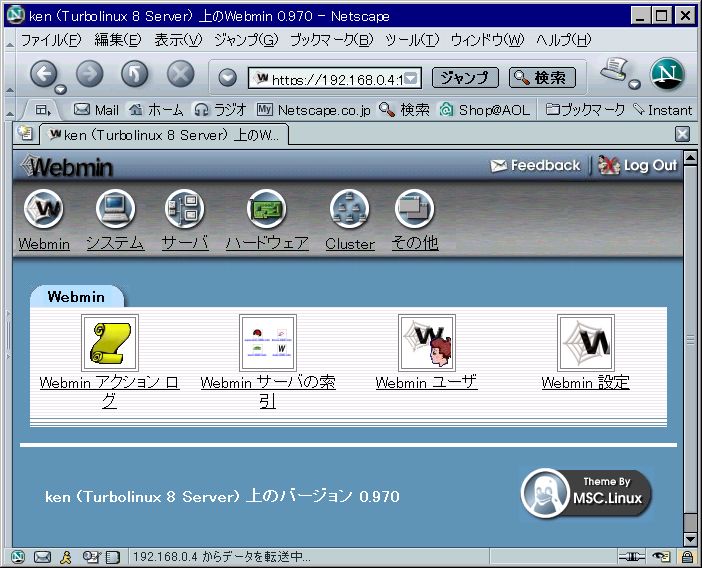Open the Print button dropdown arrow
The height and width of the screenshot is (568, 702).
click(x=634, y=84)
